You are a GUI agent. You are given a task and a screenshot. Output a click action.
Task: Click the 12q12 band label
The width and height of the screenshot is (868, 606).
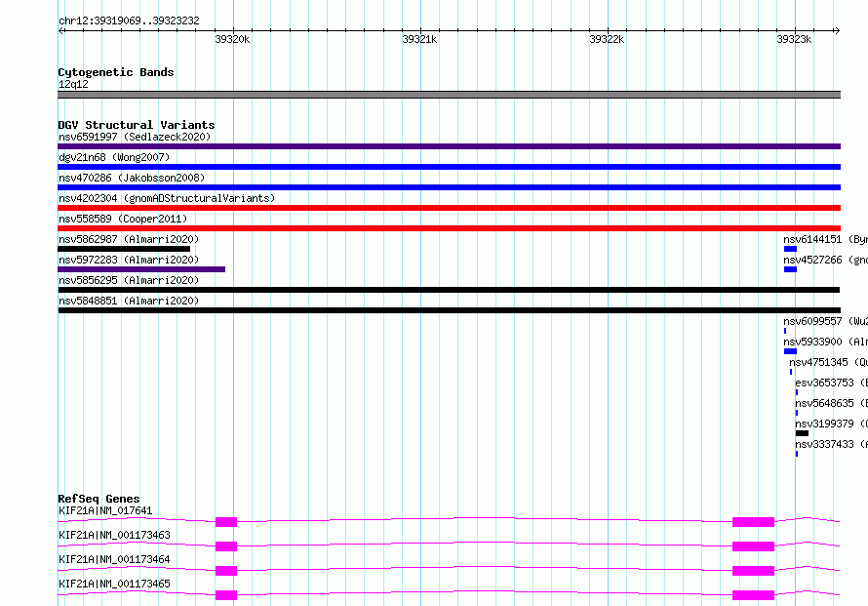coord(73,84)
